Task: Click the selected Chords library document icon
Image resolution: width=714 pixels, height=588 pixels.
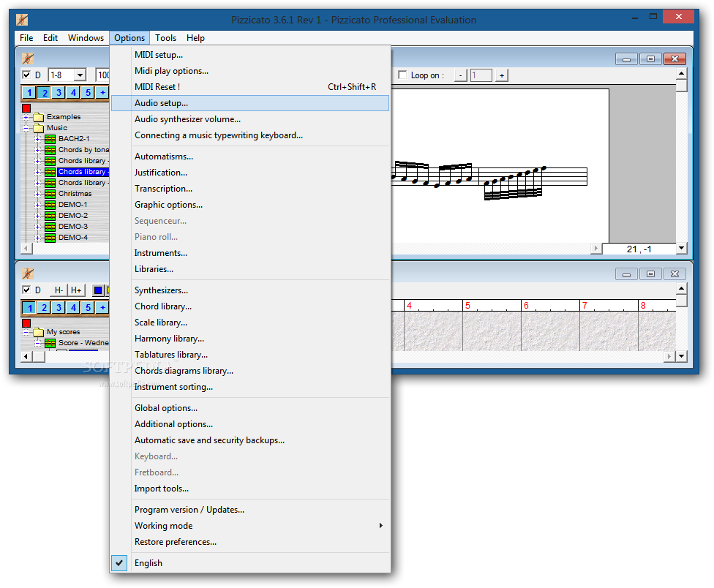Action: pos(50,172)
